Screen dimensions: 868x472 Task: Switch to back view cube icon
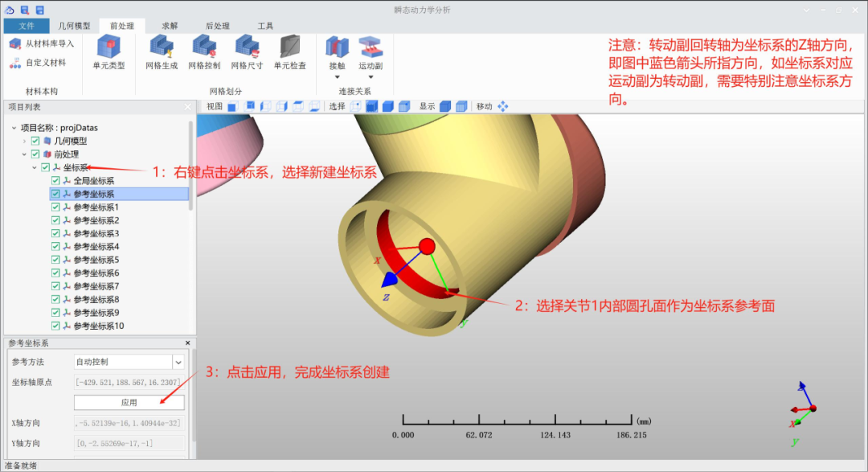pyautogui.click(x=250, y=106)
